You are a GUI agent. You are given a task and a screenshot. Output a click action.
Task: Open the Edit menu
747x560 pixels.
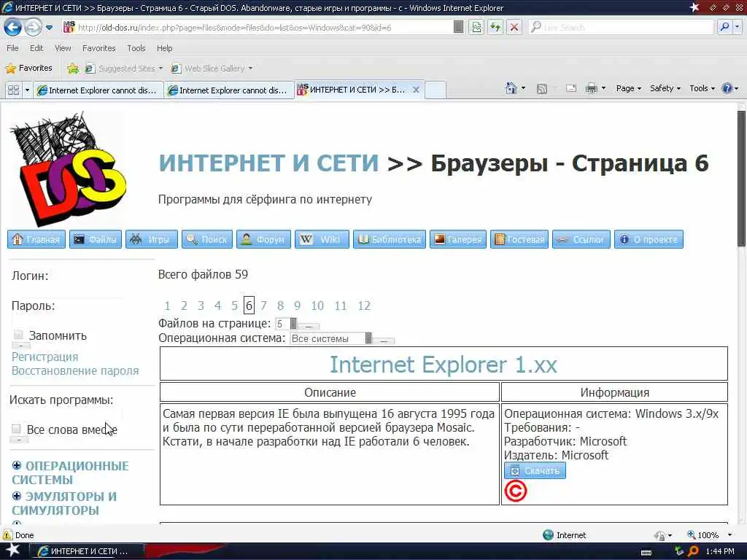click(x=36, y=48)
